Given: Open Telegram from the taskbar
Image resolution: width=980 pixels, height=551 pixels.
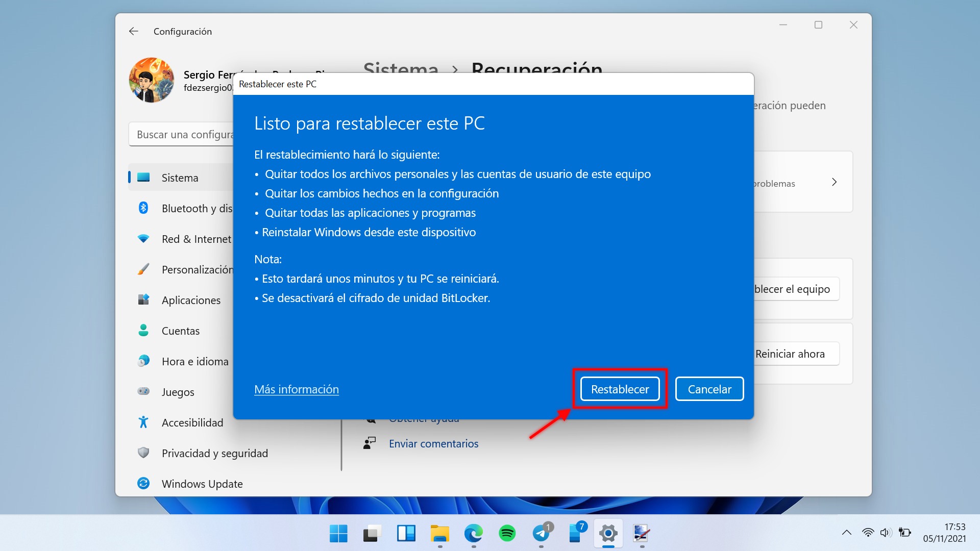Looking at the screenshot, I should pos(541,534).
